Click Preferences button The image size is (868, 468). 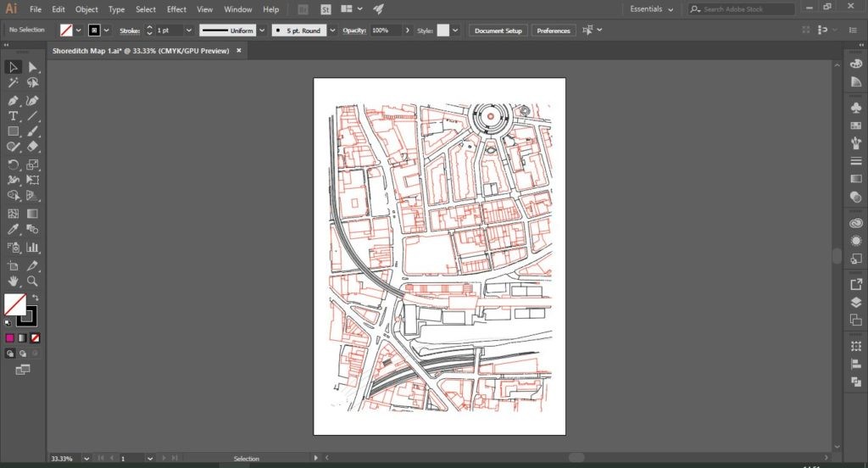553,31
